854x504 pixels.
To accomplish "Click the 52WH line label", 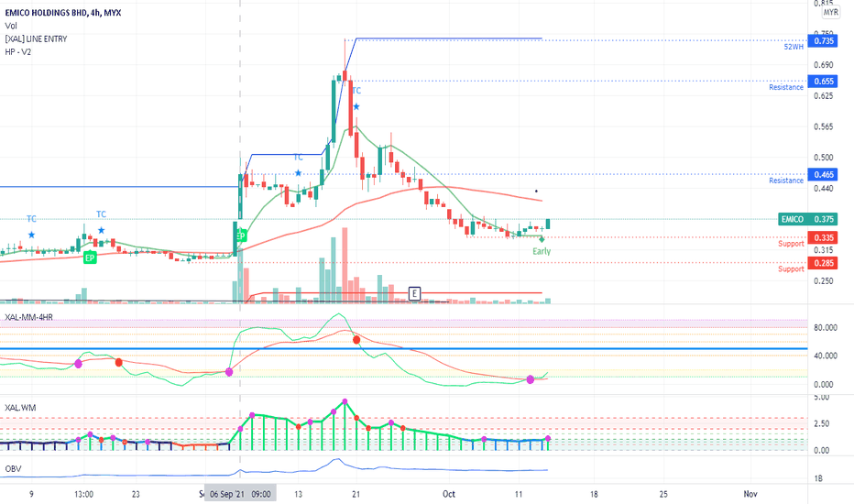I will (x=794, y=47).
